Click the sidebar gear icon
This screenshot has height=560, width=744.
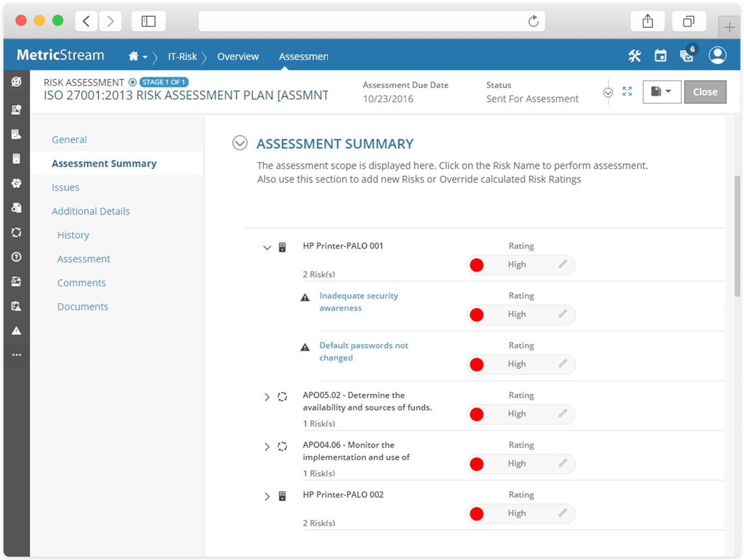[x=17, y=183]
